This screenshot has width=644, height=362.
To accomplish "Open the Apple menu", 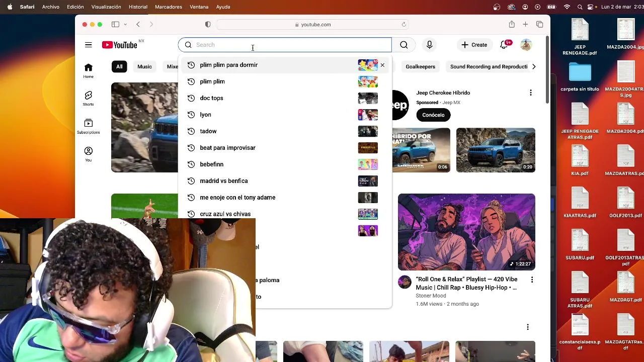I will (x=10, y=7).
